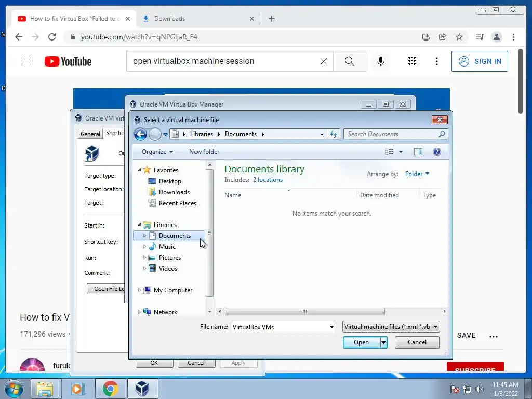
Task: Open the Organize menu
Action: click(157, 152)
